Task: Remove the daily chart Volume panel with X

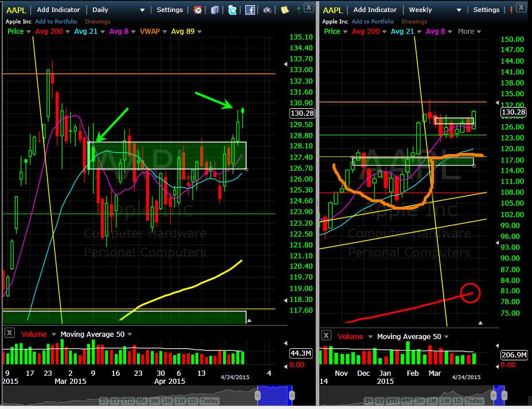Action: tap(10, 333)
